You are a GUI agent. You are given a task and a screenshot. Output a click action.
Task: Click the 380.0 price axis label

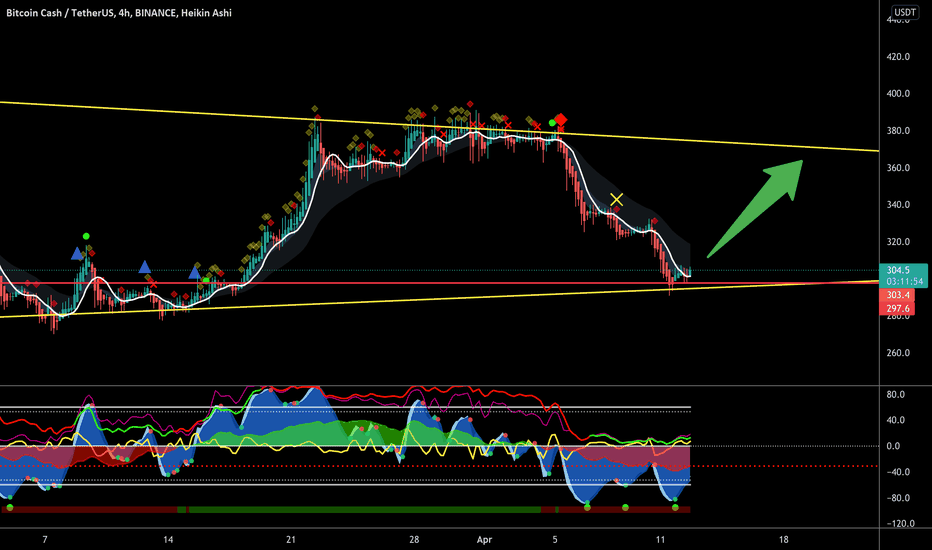[x=898, y=130]
